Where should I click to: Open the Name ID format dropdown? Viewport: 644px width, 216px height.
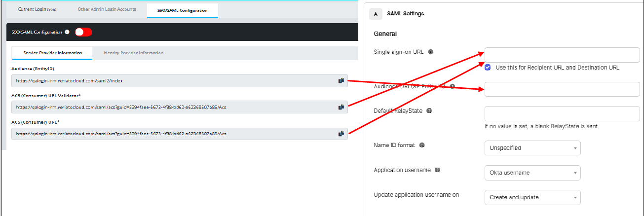(532, 148)
